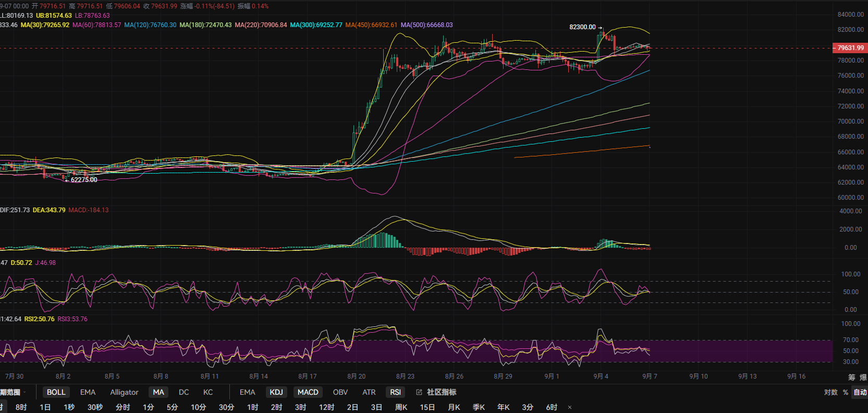Switch to the 1日 timeframe
This screenshot has width=868, height=413.
coord(45,407)
